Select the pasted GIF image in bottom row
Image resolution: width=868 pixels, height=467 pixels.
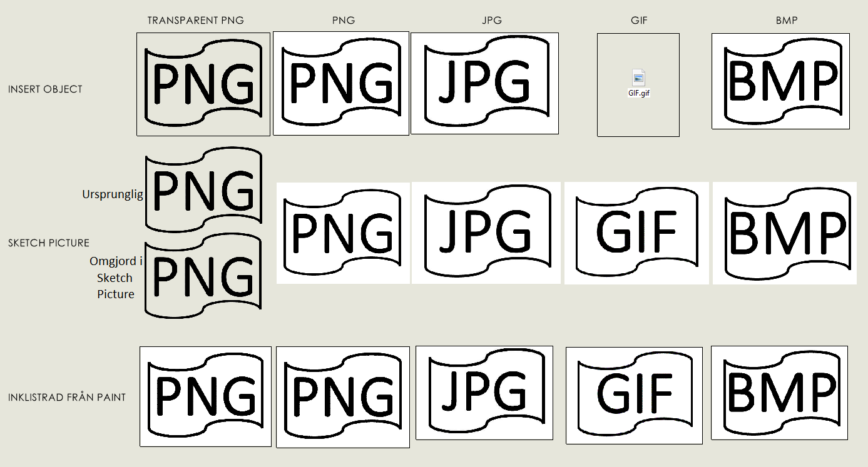634,395
